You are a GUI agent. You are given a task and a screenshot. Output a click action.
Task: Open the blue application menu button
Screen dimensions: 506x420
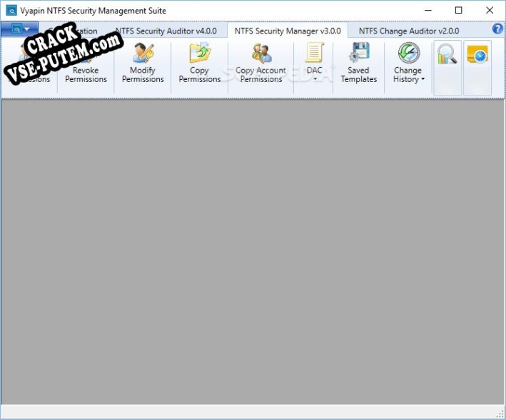pyautogui.click(x=20, y=29)
